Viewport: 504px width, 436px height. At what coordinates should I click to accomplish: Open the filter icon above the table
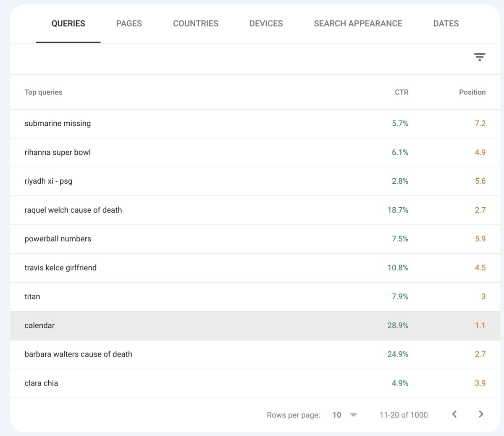click(x=480, y=57)
